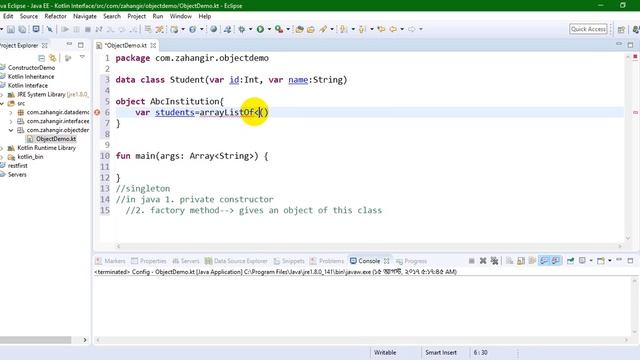Open the Debug icon dropdown arrow
Screen dimensions: 640x360
click(251, 29)
